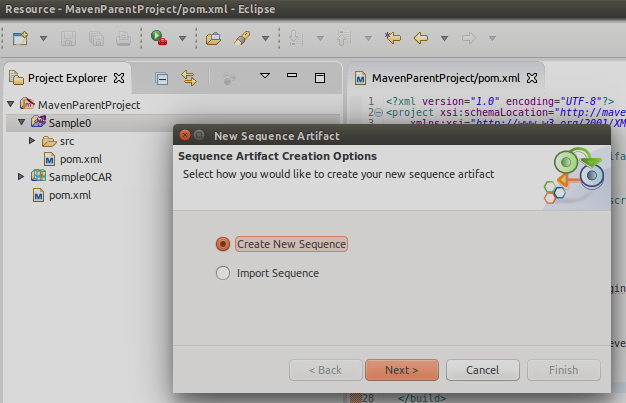Click the Open Folder toolbar icon
Viewport: 626px width, 403px height.
coord(213,39)
